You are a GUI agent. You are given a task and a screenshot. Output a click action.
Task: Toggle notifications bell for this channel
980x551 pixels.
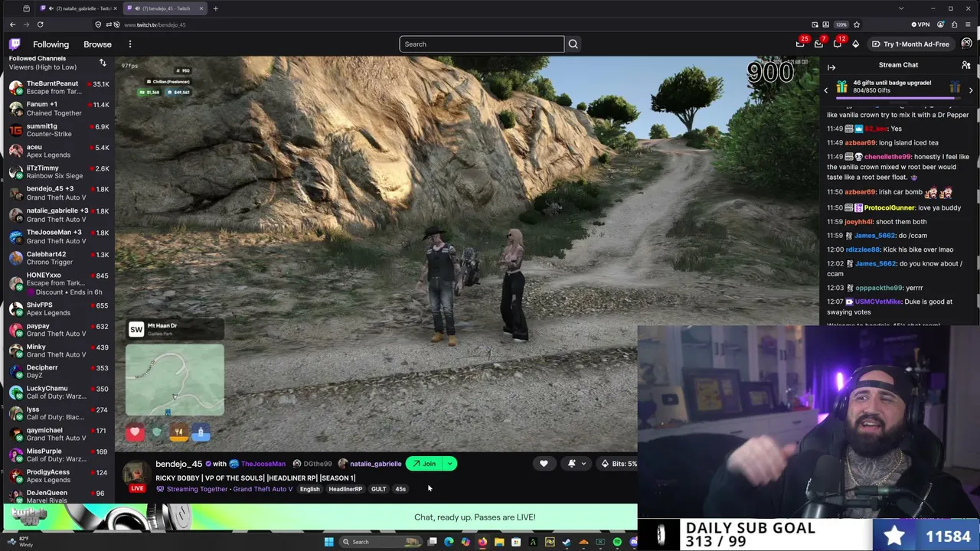pyautogui.click(x=571, y=464)
